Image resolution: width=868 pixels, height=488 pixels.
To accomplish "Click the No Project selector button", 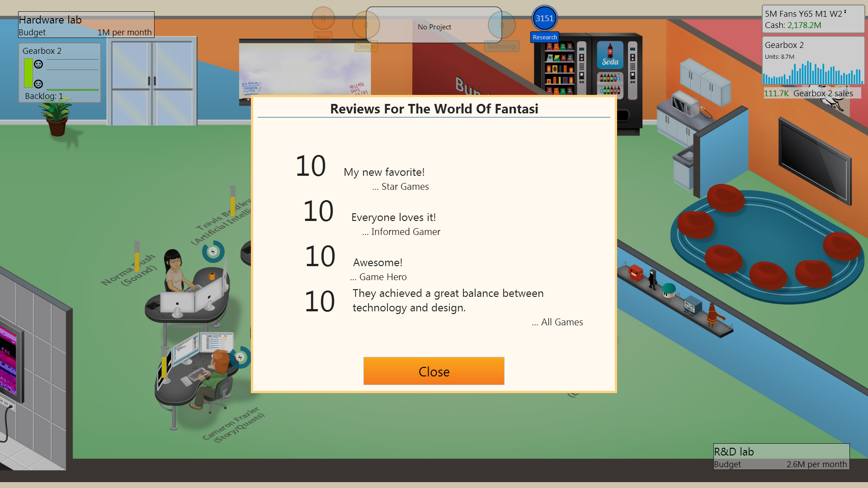I will point(434,27).
